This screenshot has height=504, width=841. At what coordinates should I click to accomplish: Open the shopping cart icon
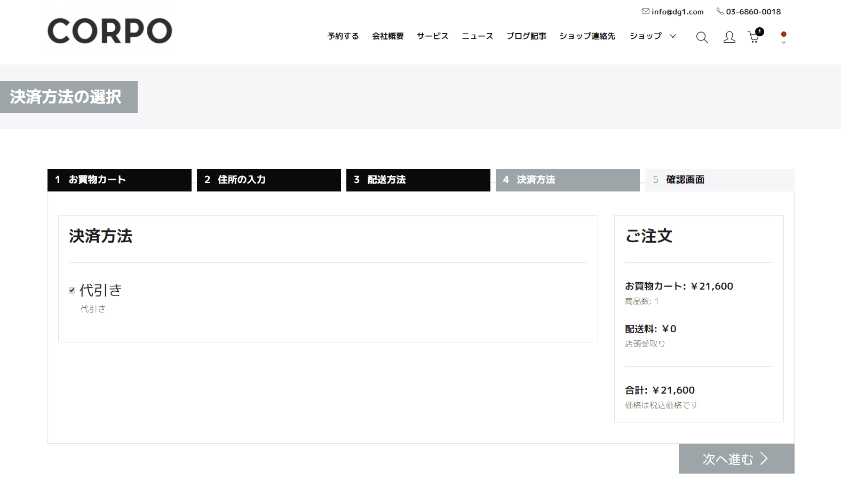tap(754, 37)
